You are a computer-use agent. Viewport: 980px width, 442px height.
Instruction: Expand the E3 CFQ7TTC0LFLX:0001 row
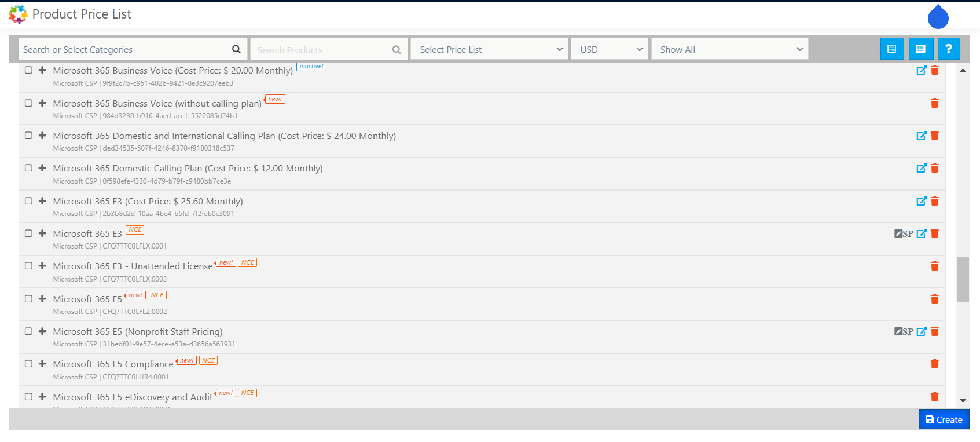pos(42,233)
